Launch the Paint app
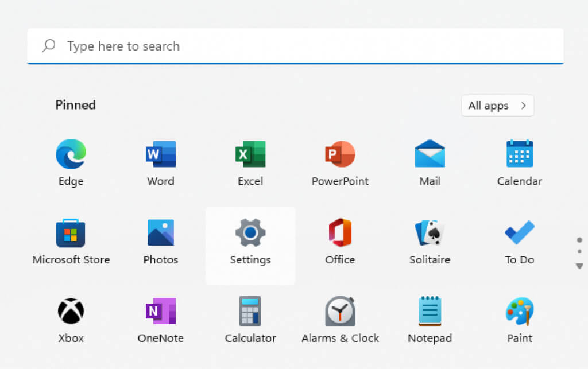 coord(519,312)
